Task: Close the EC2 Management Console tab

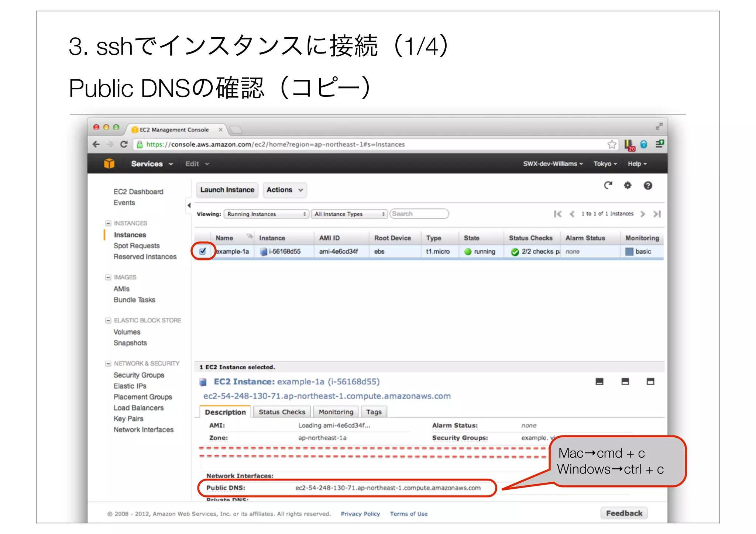Action: [220, 130]
